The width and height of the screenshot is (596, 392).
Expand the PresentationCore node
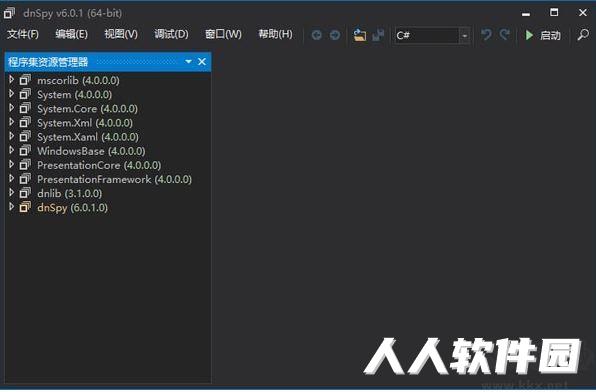(11, 164)
